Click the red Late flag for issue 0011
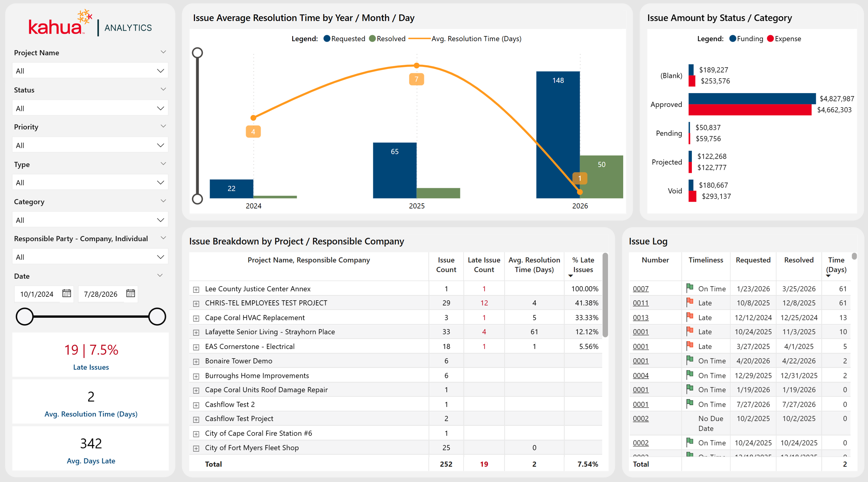Image resolution: width=868 pixels, height=482 pixels. [x=689, y=302]
